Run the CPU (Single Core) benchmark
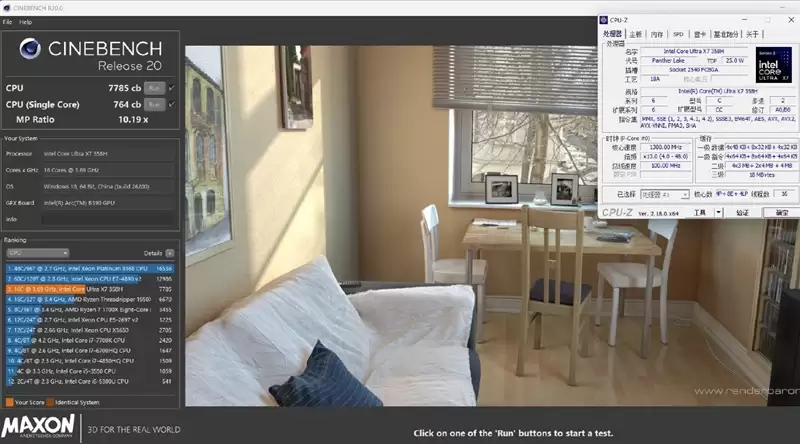Viewport: 800px width, 444px height. tap(154, 103)
